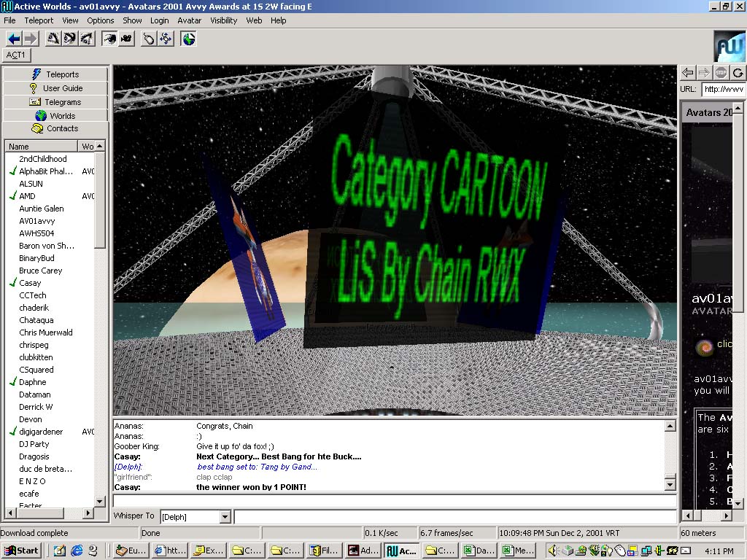Switch to the movie camera view
747x560 pixels.
click(x=126, y=39)
